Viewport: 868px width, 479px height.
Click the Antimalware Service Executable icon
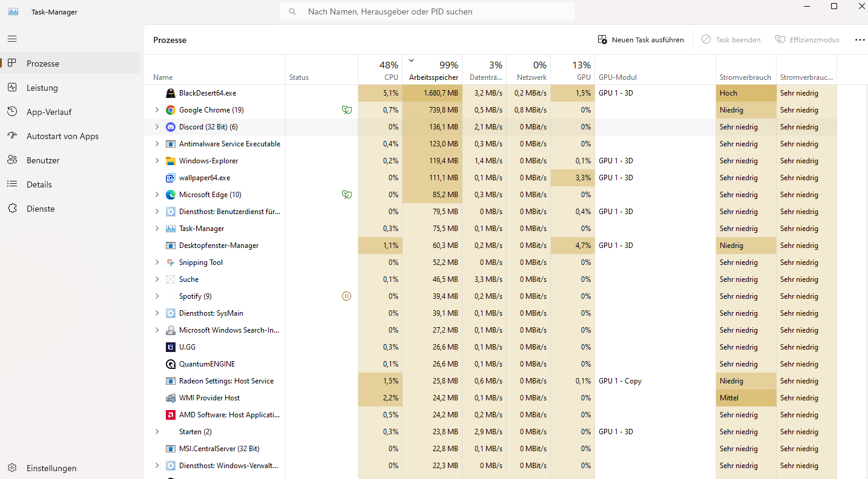[171, 144]
